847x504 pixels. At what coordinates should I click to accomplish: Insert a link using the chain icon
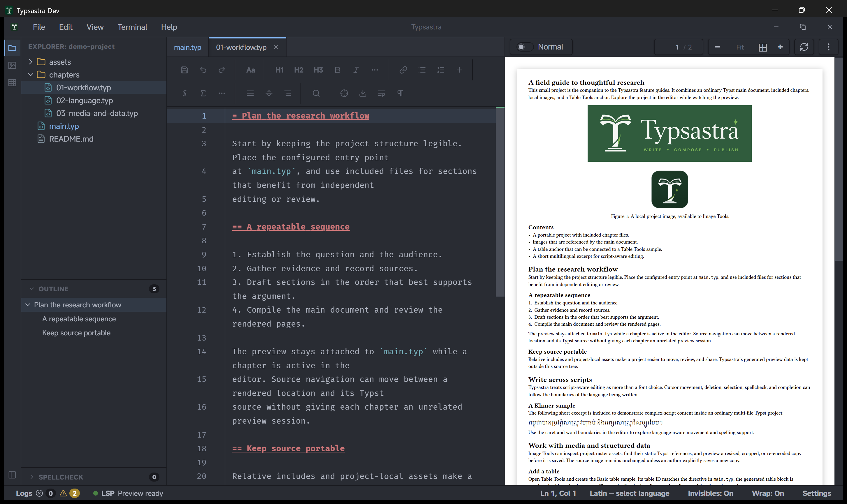pyautogui.click(x=403, y=70)
